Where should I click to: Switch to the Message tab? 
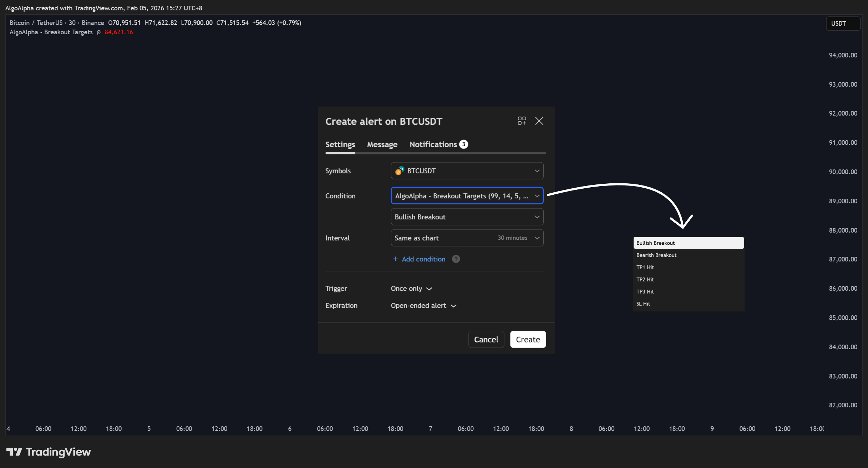[x=382, y=144]
